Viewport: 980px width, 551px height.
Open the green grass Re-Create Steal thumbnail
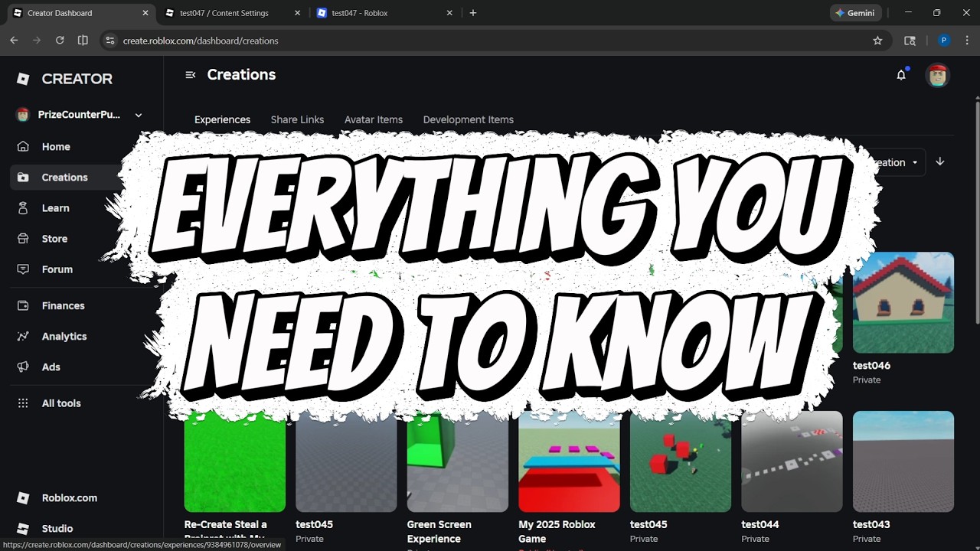[235, 461]
